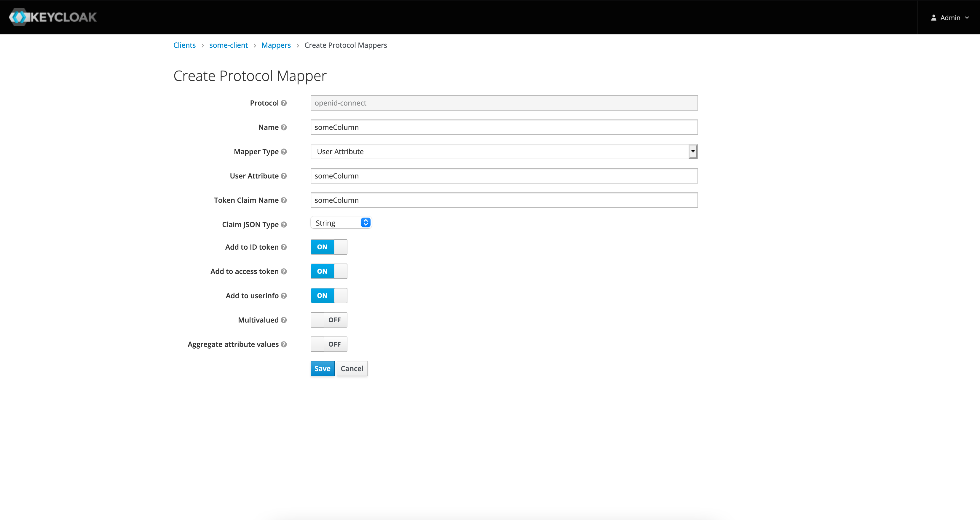Click the Multivalued help question icon
This screenshot has height=520, width=980.
(x=283, y=320)
